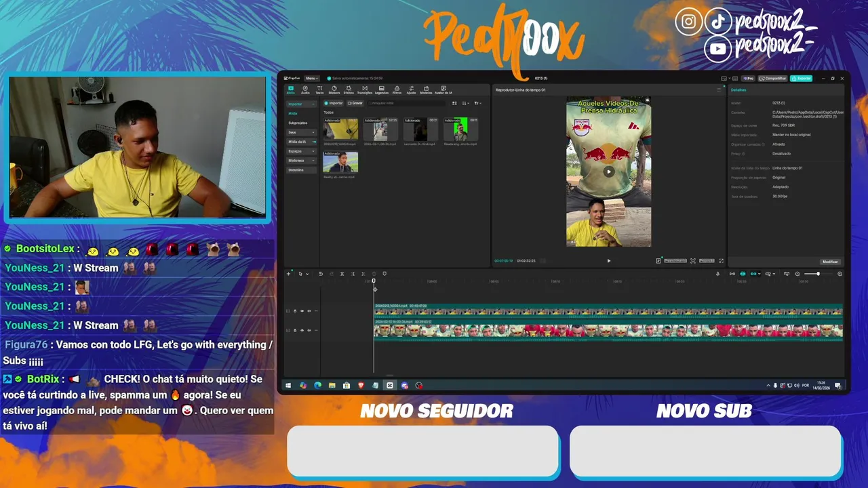
Task: Expand the Mídia da IA section
Action: pos(301,142)
